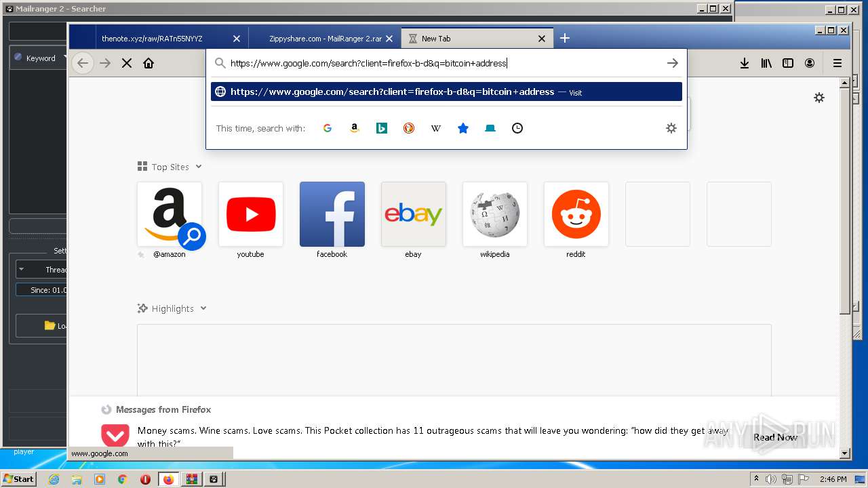The width and height of the screenshot is (868, 488).
Task: Open the eBay top site tile
Action: (x=414, y=214)
